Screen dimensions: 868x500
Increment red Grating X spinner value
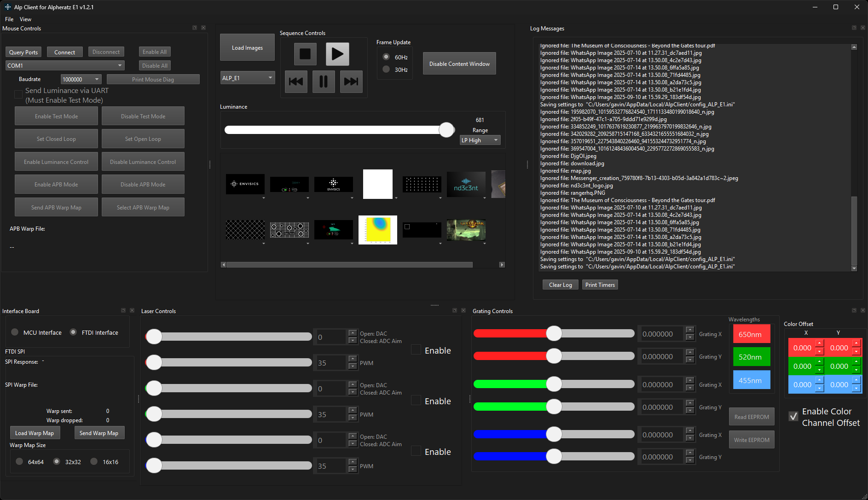click(690, 330)
